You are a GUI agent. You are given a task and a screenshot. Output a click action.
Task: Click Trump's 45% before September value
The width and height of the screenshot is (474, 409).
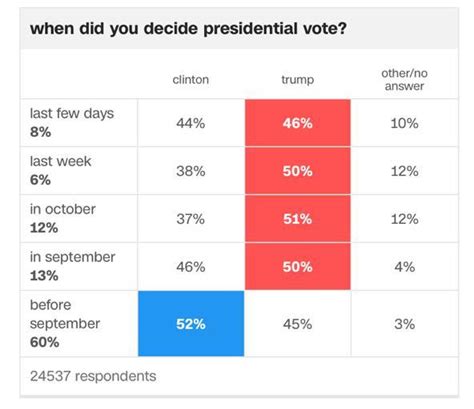tap(298, 324)
